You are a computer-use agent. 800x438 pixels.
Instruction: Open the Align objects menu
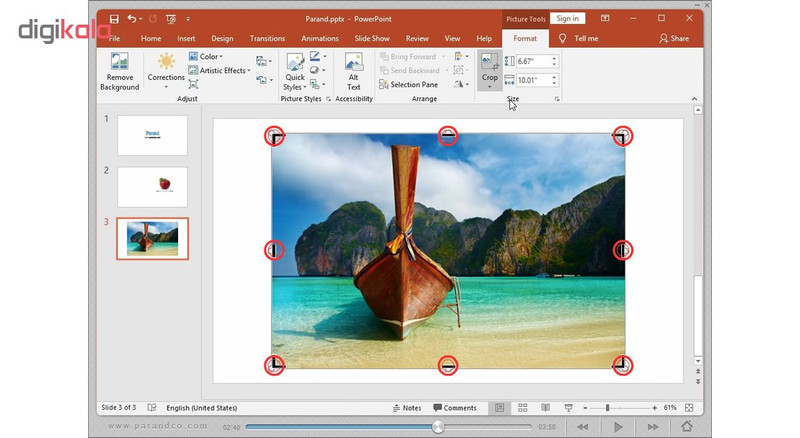click(x=461, y=57)
